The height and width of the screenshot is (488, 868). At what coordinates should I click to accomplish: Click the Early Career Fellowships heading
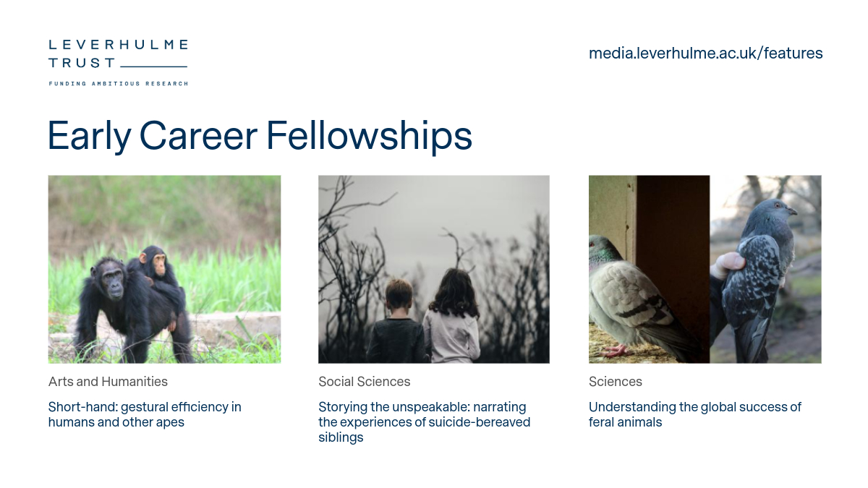pyautogui.click(x=260, y=135)
